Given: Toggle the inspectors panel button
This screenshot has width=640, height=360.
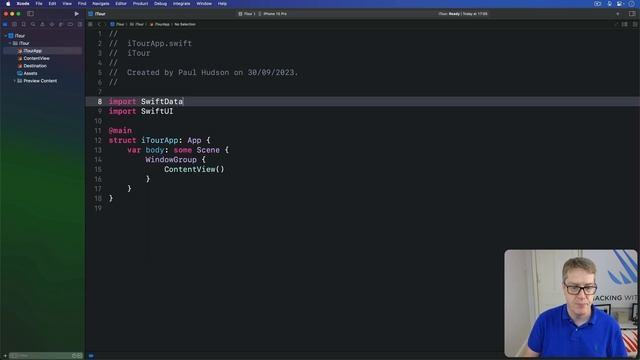Looking at the screenshot, I should pyautogui.click(x=632, y=14).
